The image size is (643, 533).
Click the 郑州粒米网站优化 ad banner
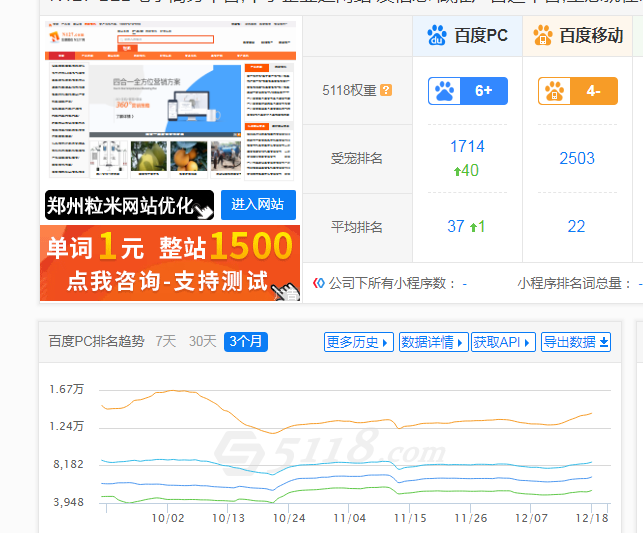tap(129, 205)
